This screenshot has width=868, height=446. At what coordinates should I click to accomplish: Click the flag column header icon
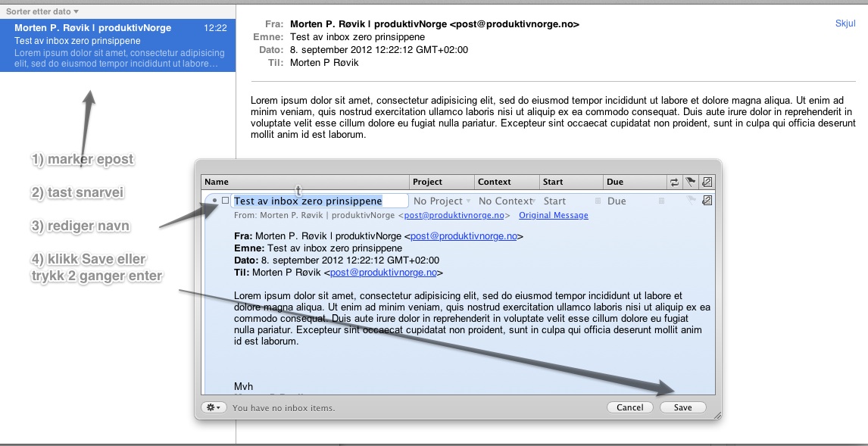pos(690,182)
